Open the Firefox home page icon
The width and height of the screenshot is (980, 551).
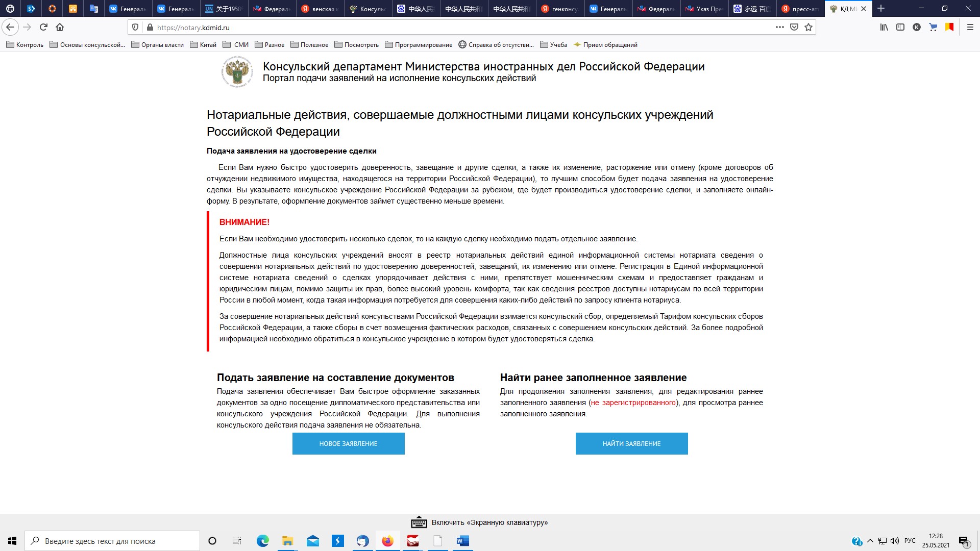(60, 27)
